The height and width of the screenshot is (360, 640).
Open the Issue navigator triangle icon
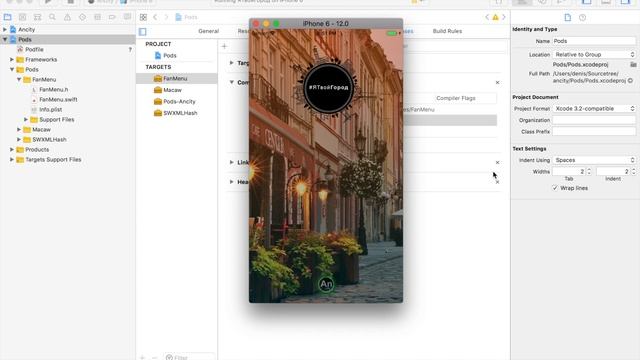[x=67, y=17]
